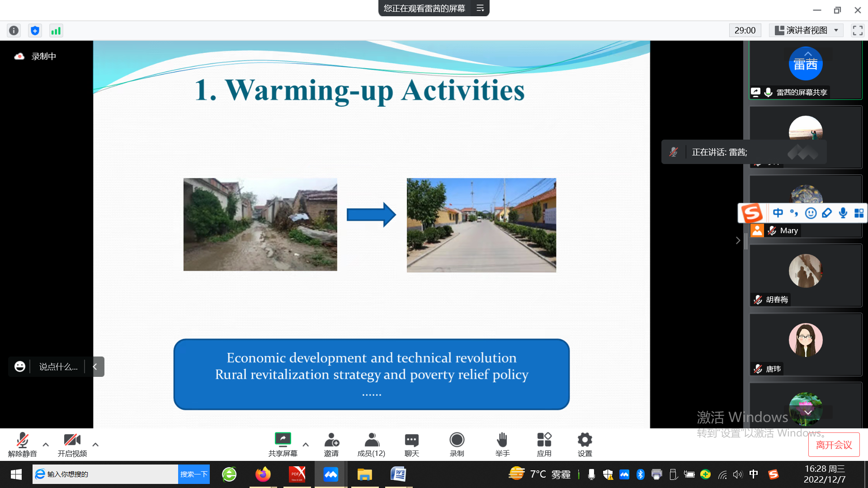Click the leave meeting button
The image size is (868, 488).
tap(834, 445)
